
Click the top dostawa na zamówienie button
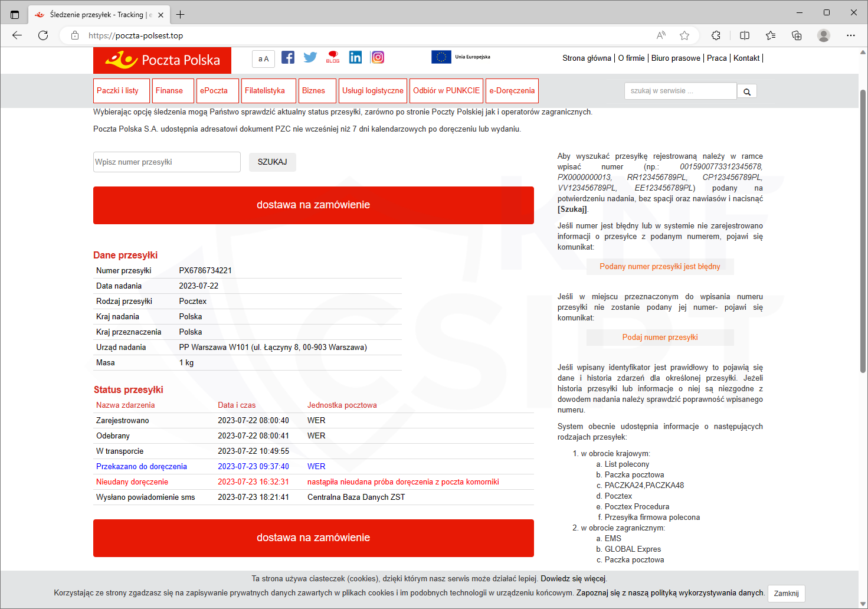pos(313,205)
